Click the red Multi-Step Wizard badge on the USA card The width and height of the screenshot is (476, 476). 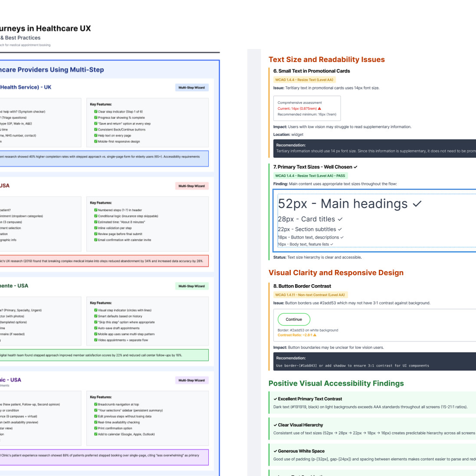pos(191,186)
